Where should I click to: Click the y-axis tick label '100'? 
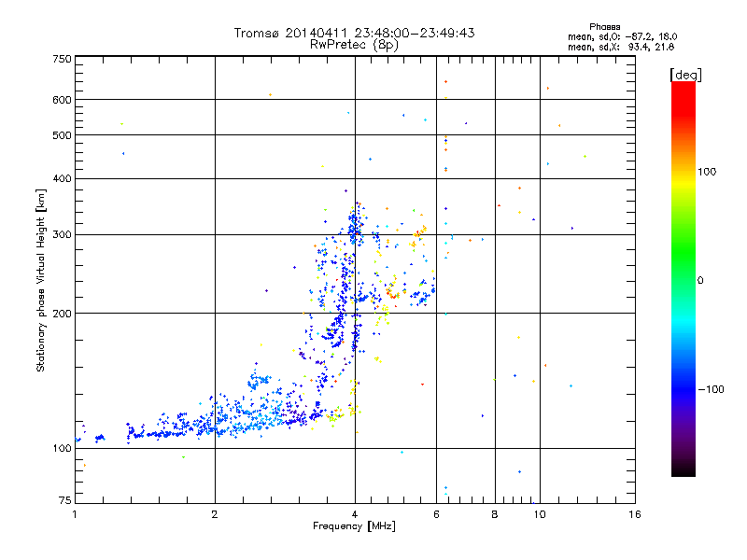tap(63, 448)
